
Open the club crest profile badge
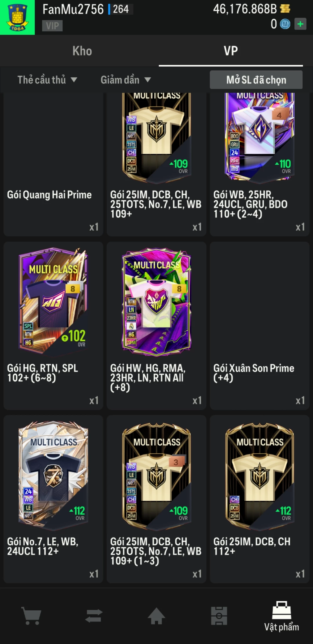(17, 17)
